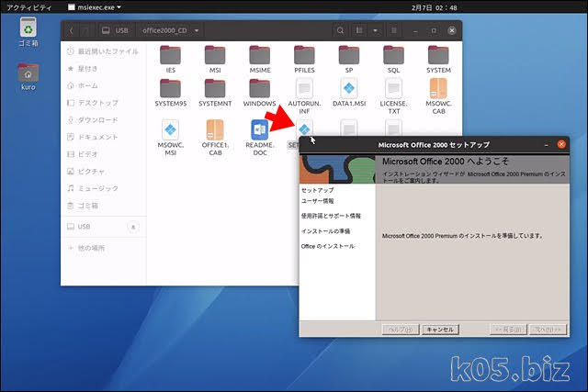Go back in the file manager
The height and width of the screenshot is (392, 588).
pyautogui.click(x=72, y=30)
